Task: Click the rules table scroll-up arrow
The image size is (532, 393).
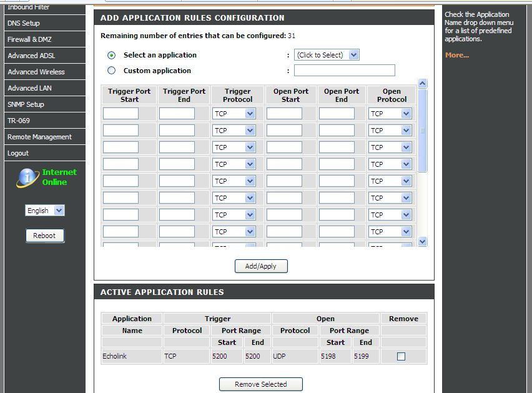Action: (422, 83)
